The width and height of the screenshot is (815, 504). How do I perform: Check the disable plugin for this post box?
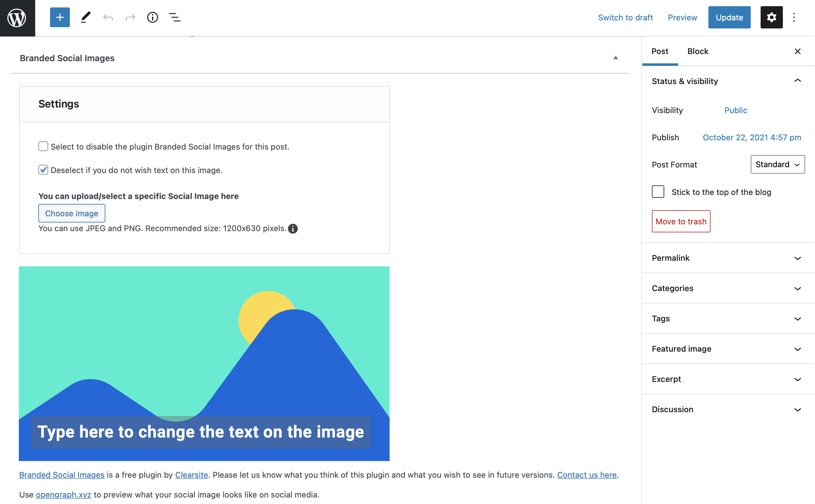43,146
